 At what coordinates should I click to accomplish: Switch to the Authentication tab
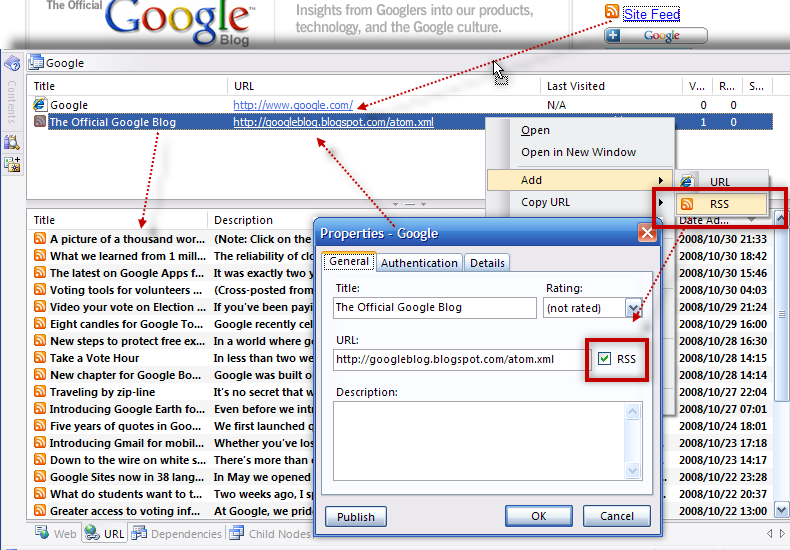click(419, 263)
